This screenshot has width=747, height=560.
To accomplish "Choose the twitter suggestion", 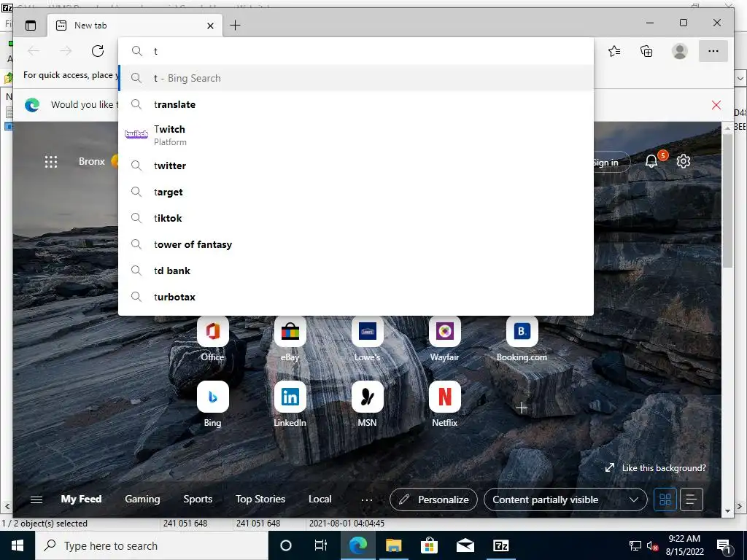I will (x=356, y=166).
